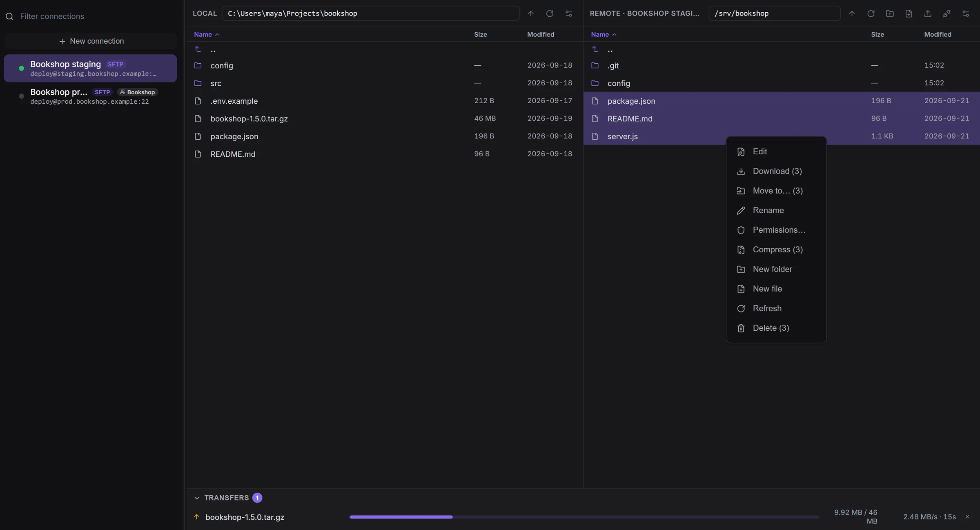Choose Edit from the context menu

[776, 151]
